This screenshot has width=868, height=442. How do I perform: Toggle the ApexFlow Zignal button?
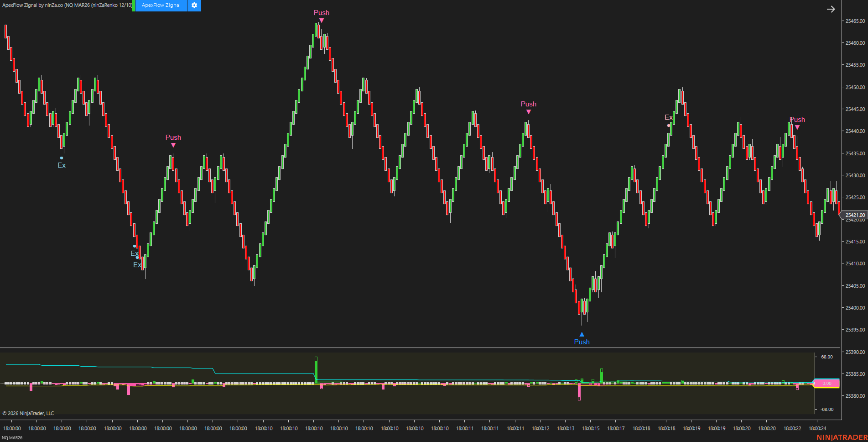pyautogui.click(x=161, y=5)
